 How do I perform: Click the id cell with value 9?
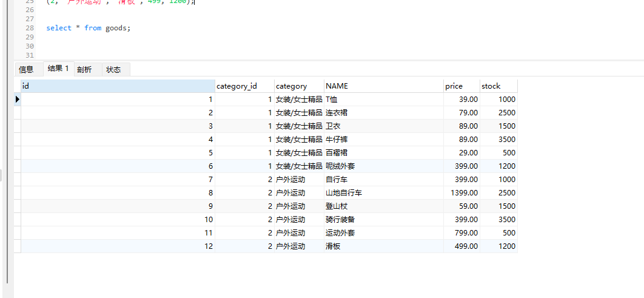point(118,206)
